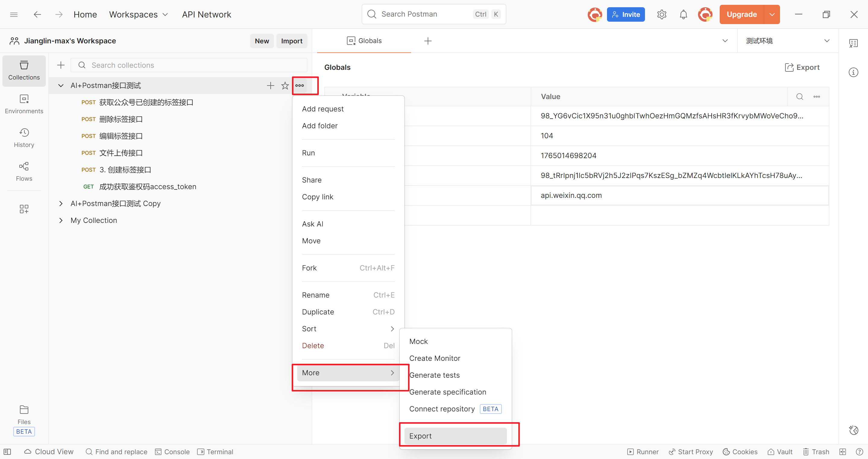Screen dimensions: 868x459
Task: Click the blue Invite button
Action: (626, 14)
